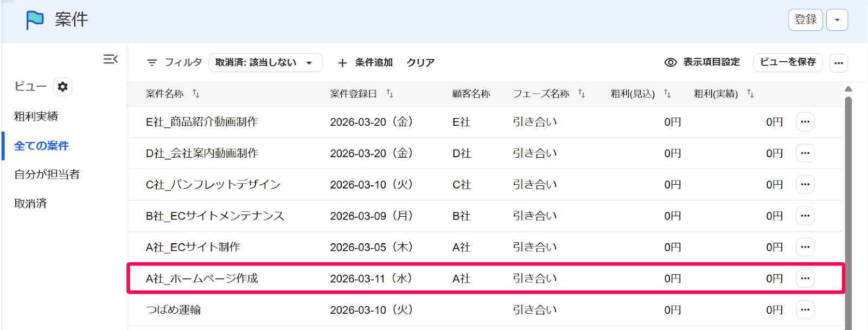Click the scrollbar up arrow
This screenshot has height=330, width=868.
point(848,89)
